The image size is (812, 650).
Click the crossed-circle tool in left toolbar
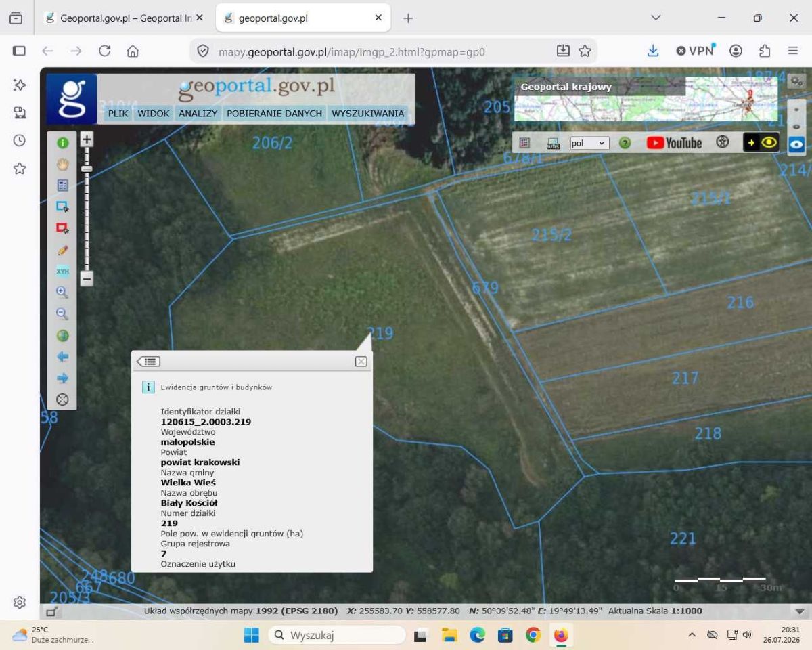(62, 399)
